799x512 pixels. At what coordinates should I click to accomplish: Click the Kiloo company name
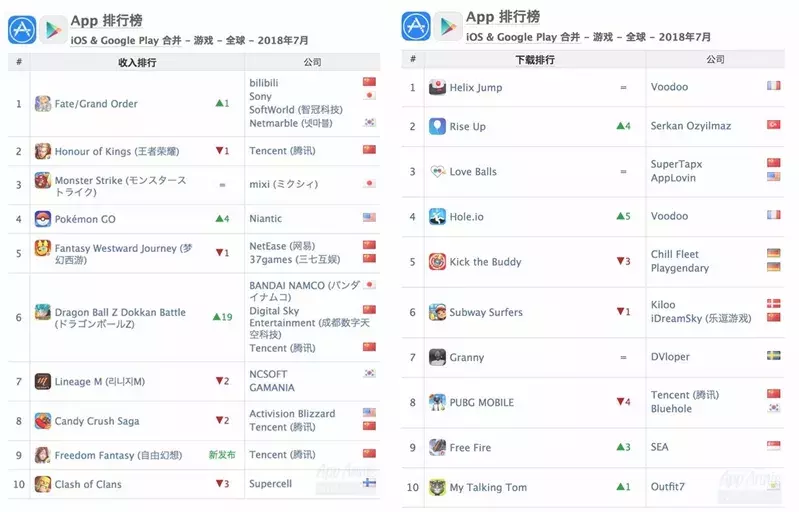663,304
